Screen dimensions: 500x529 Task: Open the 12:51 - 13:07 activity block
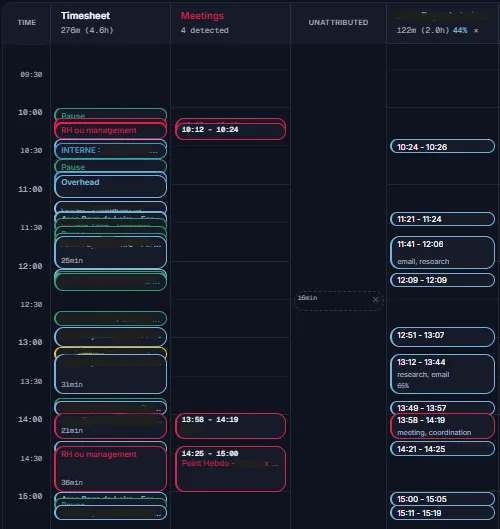point(442,336)
